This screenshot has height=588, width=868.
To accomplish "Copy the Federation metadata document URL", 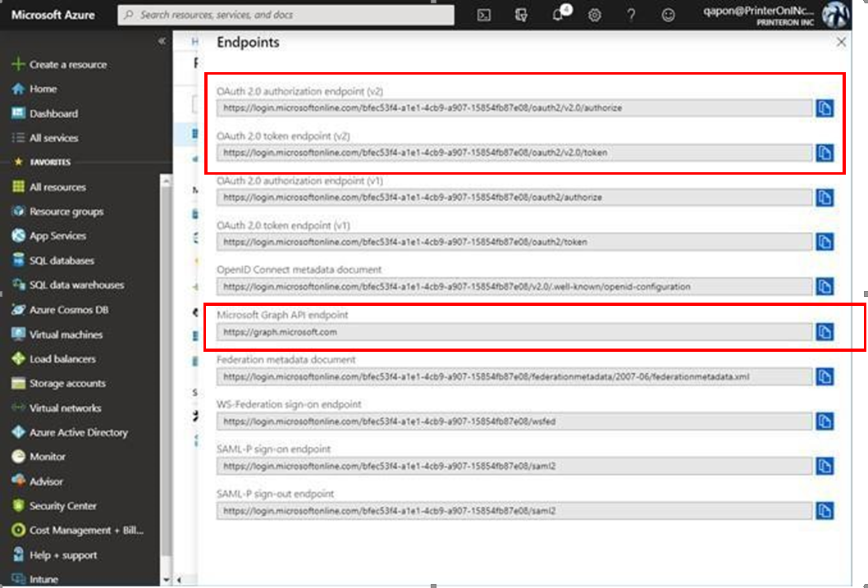I will [825, 376].
